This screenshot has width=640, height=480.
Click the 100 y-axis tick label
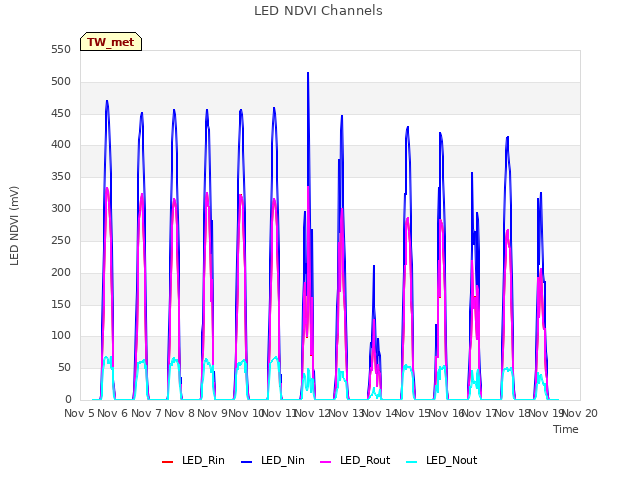(x=61, y=336)
